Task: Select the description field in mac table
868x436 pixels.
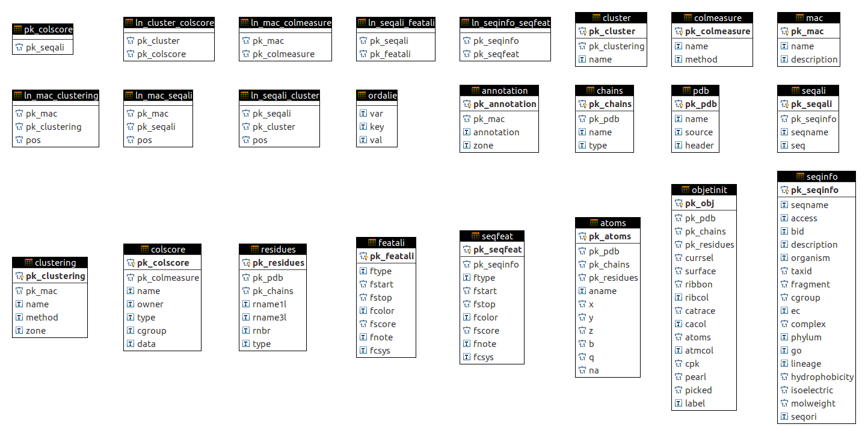Action: (808, 60)
